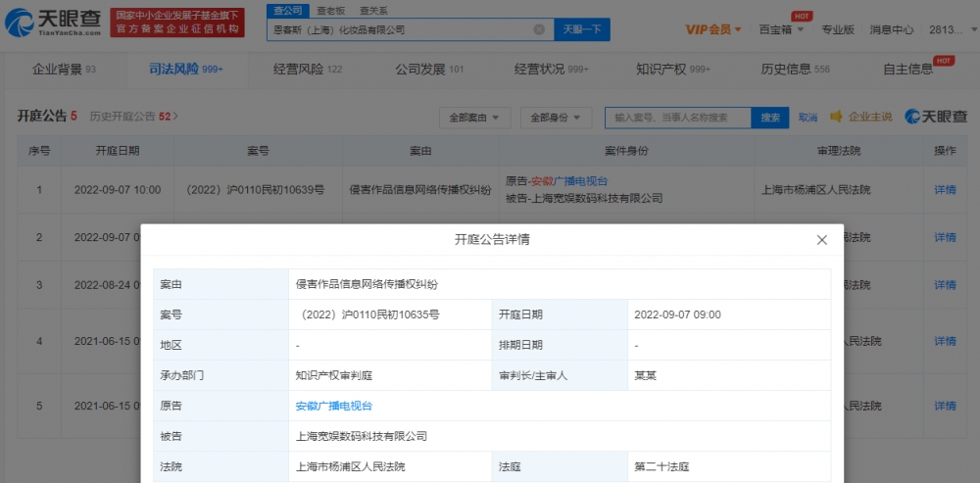Click dialog case number (2022)沪0110民初10635号
This screenshot has width=980, height=483.
tap(368, 314)
